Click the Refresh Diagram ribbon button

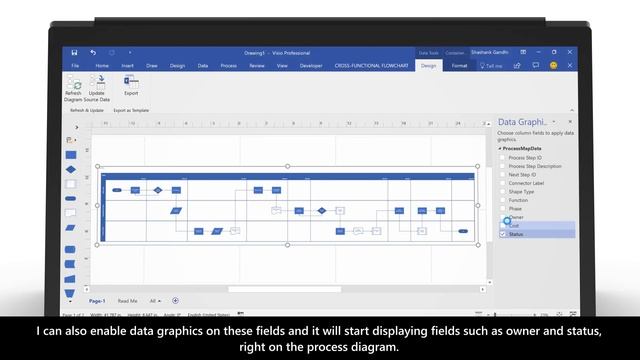[x=73, y=89]
